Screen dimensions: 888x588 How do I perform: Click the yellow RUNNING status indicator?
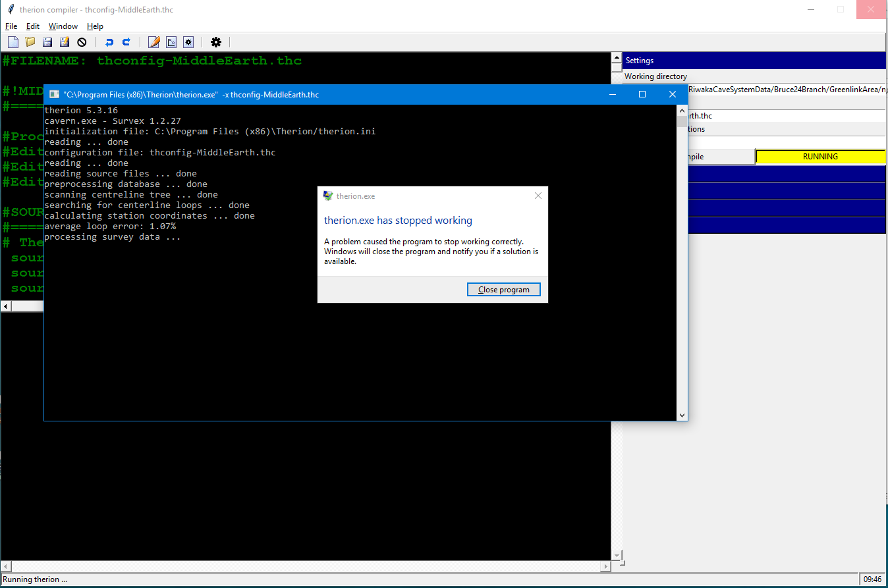[820, 157]
